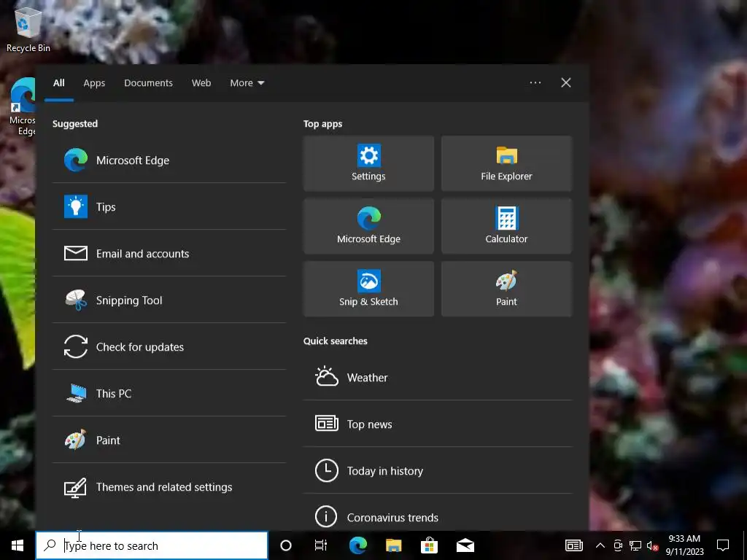
Task: Open File Explorer tile in Top apps
Action: coord(506,163)
